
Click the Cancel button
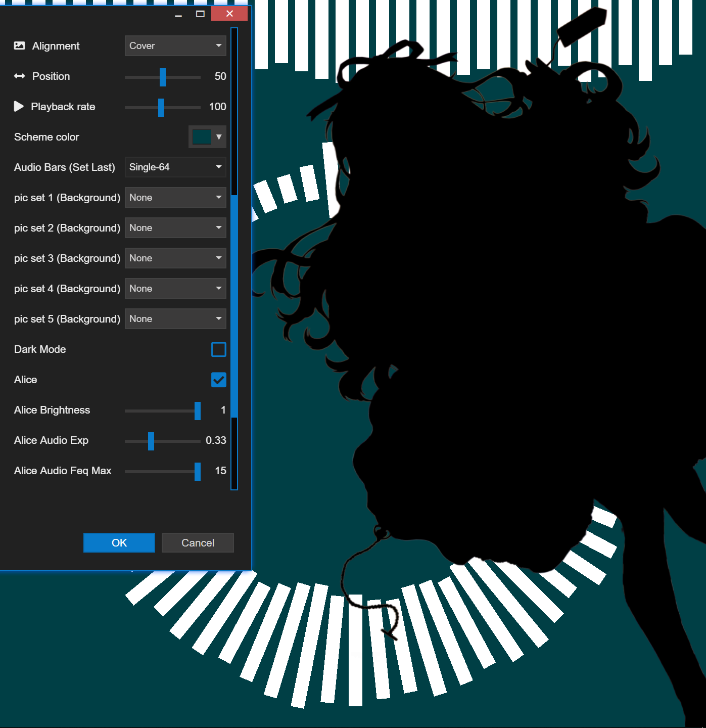click(198, 542)
